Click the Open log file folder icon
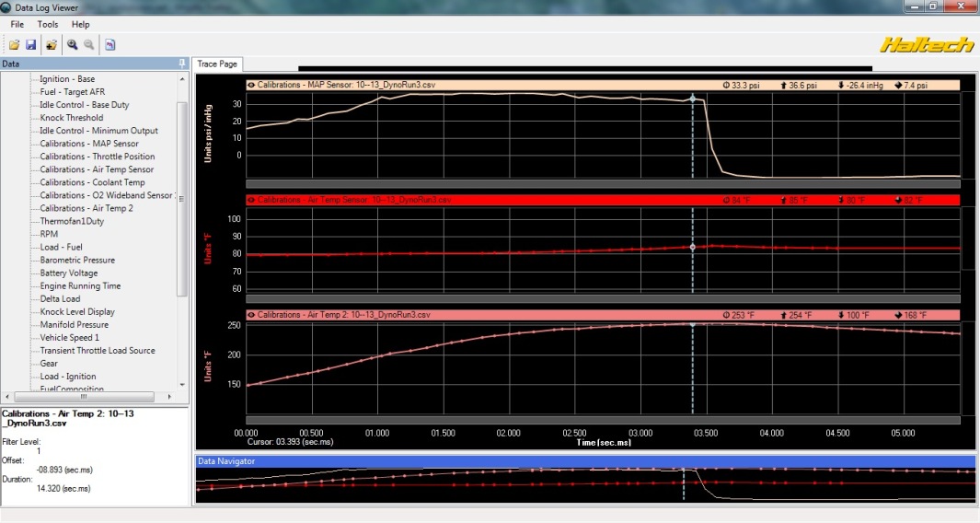Image resolution: width=980 pixels, height=523 pixels. pos(14,44)
